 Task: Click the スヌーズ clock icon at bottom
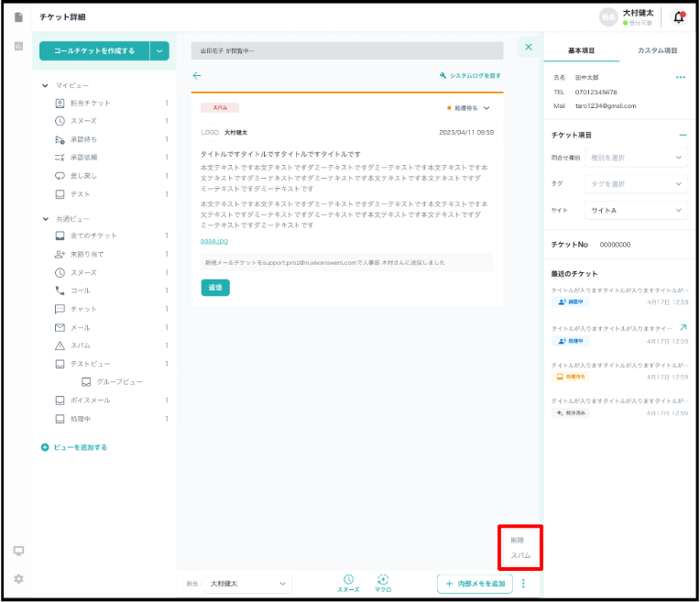pyautogui.click(x=348, y=579)
